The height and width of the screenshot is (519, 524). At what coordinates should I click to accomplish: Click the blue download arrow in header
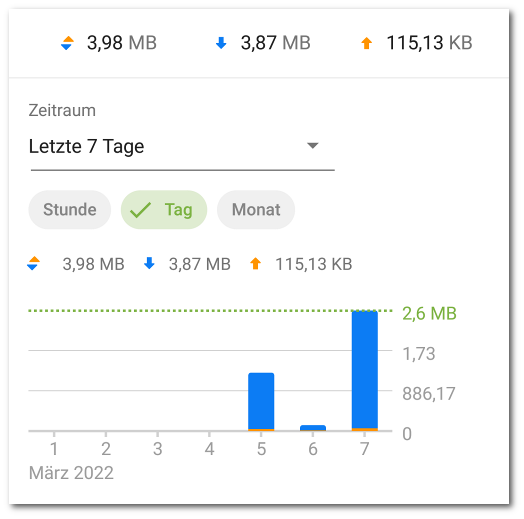click(221, 43)
